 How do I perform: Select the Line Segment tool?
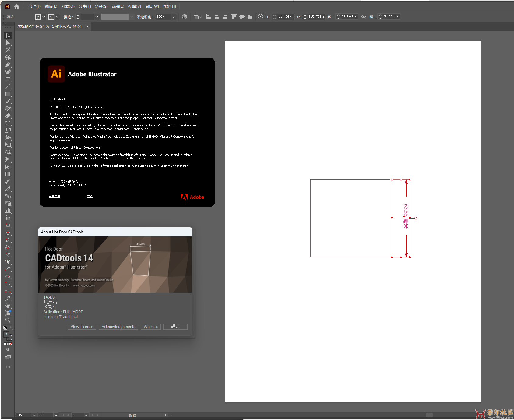(x=8, y=87)
